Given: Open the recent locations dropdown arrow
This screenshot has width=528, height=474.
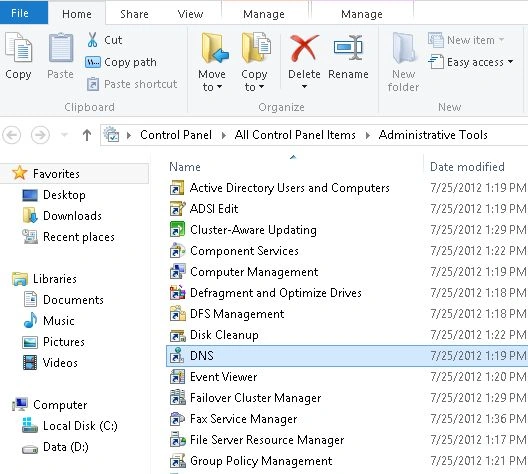Looking at the screenshot, I should click(x=64, y=135).
